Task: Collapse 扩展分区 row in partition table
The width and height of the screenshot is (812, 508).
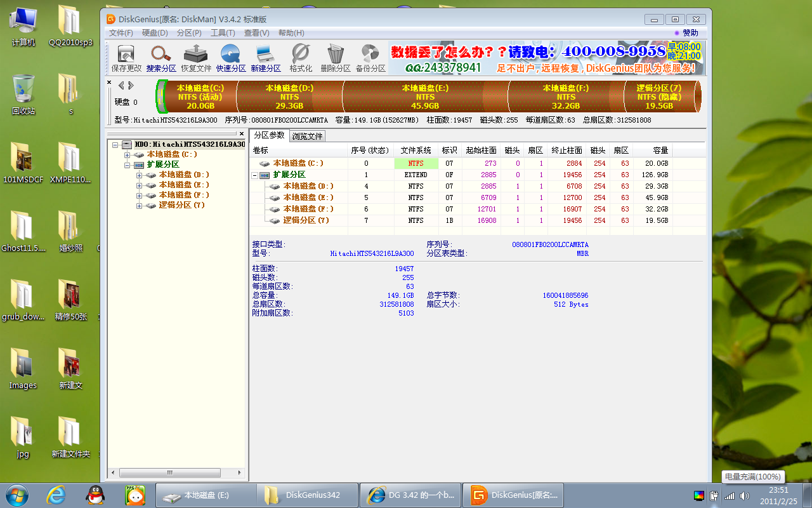Action: tap(255, 175)
